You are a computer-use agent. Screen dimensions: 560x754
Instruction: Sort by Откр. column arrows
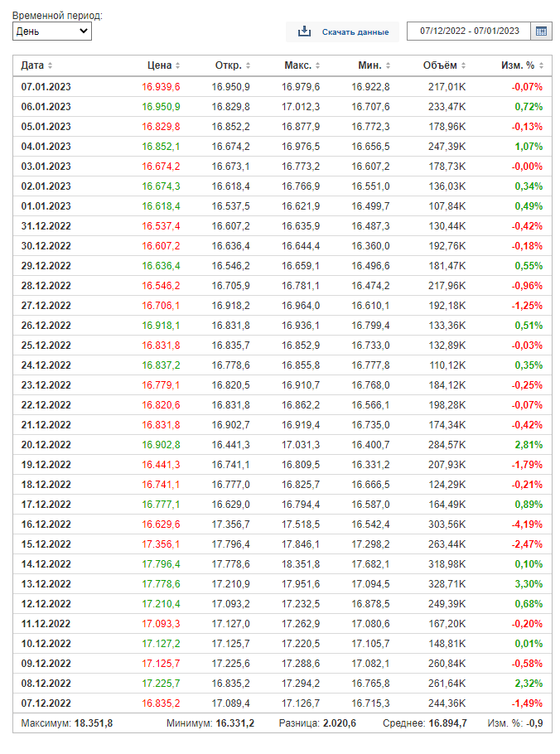pos(248,66)
